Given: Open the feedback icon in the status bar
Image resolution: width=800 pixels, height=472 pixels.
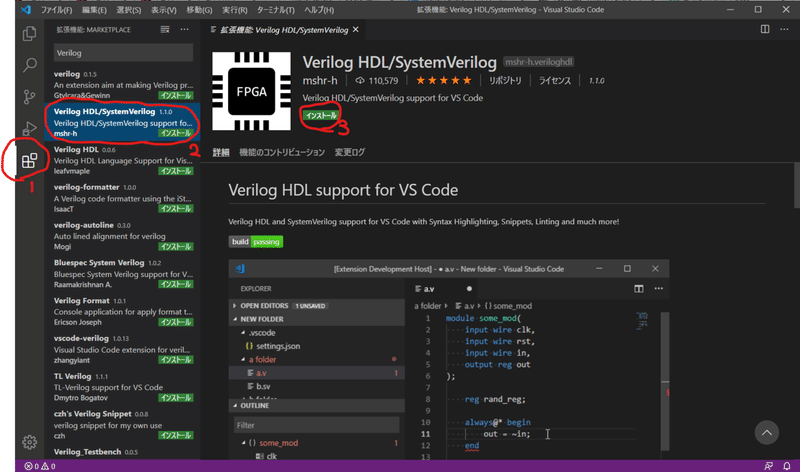Looking at the screenshot, I should pos(768,466).
